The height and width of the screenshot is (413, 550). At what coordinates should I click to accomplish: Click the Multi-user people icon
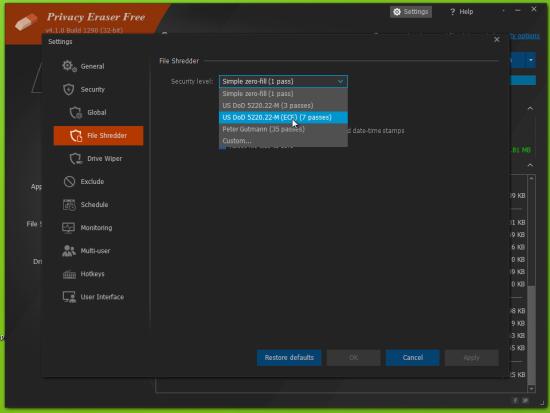69,251
